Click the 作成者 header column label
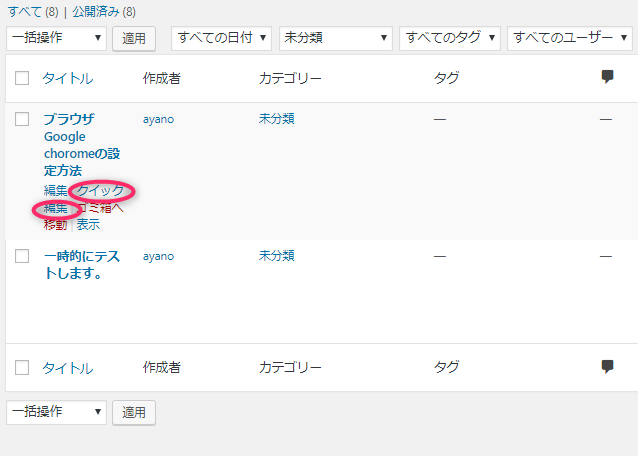This screenshot has height=456, width=638. point(162,78)
